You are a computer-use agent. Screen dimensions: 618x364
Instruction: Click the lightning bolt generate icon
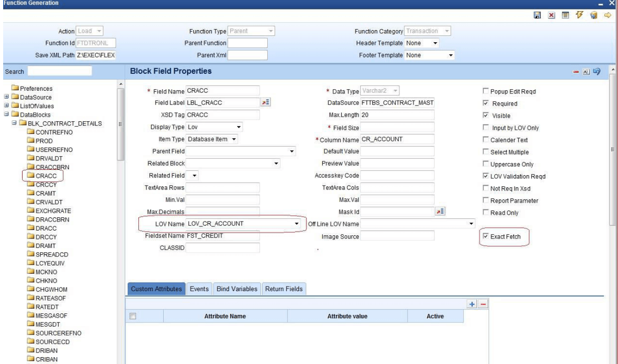pos(579,15)
